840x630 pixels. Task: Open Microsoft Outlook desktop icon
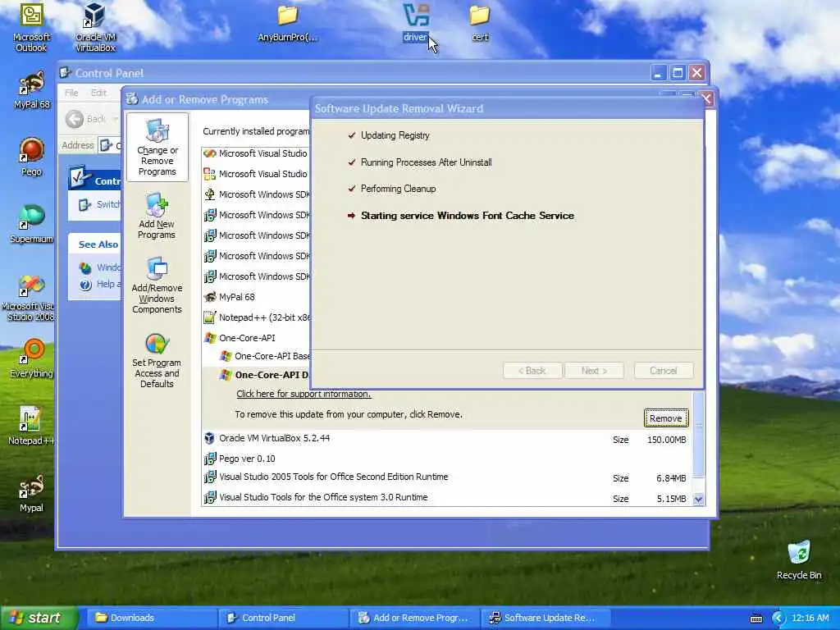pyautogui.click(x=31, y=27)
